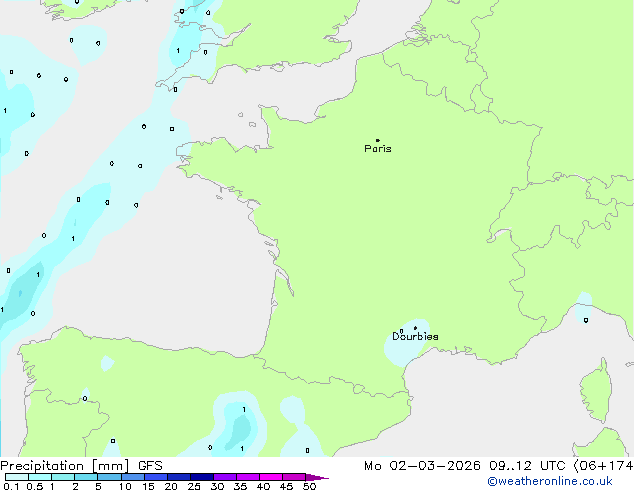Click the Mo 02-03-2026 forecast date text
The width and height of the screenshot is (634, 490).
point(422,466)
